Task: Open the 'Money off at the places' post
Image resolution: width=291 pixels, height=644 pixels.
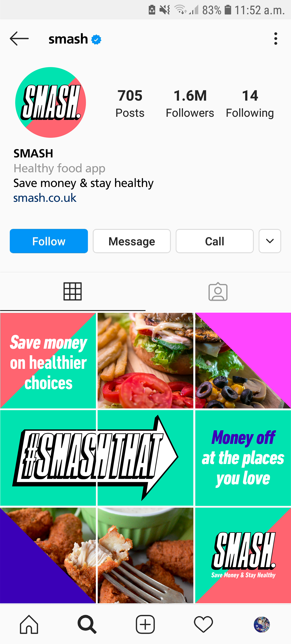Action: [x=243, y=458]
